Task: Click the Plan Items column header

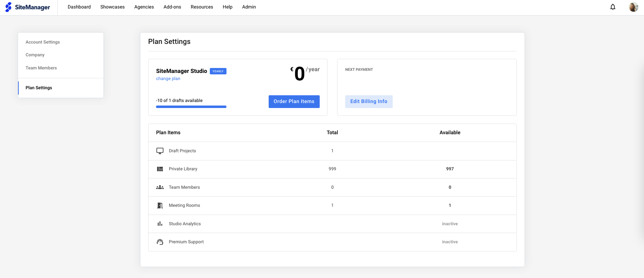Action: coord(168,132)
